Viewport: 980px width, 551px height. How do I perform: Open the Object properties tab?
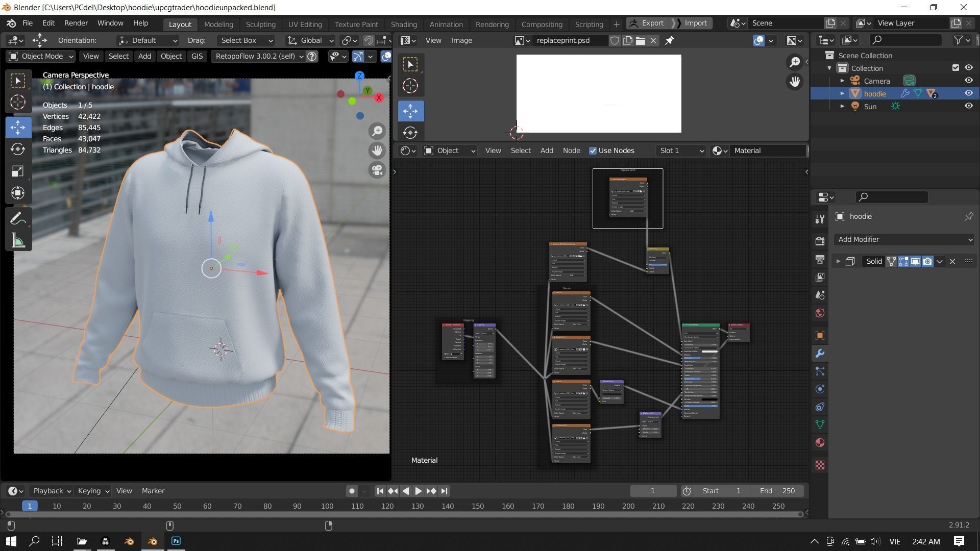click(x=820, y=335)
